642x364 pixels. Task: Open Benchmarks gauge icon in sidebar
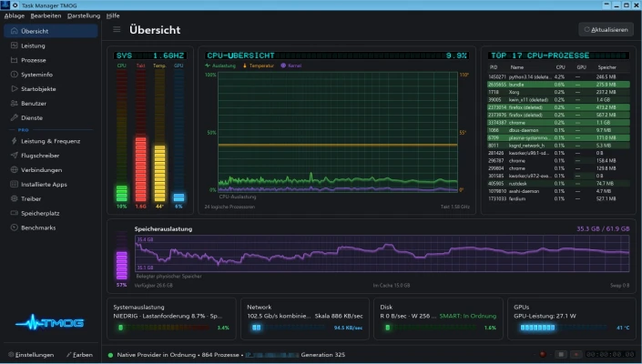pos(15,227)
